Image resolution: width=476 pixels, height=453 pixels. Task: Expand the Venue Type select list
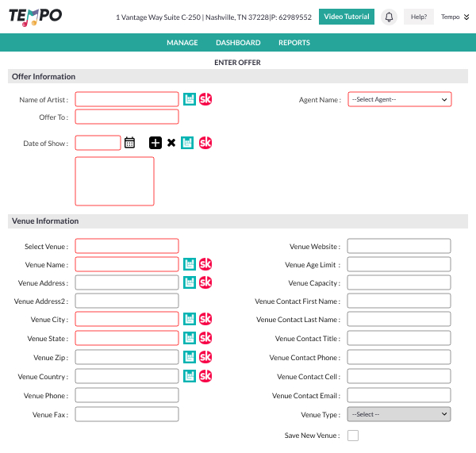coord(398,414)
